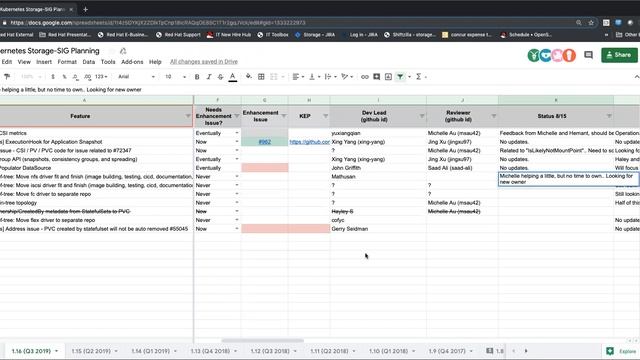Increase decimal places icon
This screenshot has width=640, height=360.
[87, 77]
